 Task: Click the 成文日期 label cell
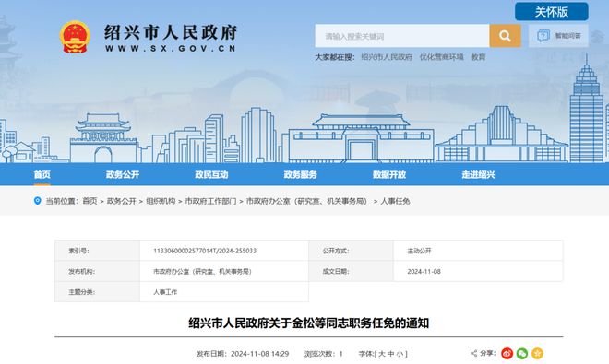click(352, 271)
